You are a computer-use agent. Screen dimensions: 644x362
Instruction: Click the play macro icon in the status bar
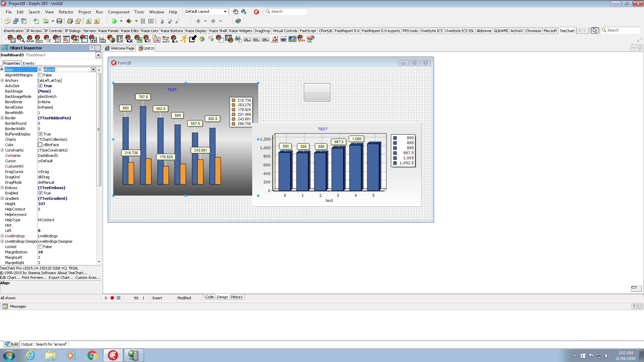tap(106, 298)
